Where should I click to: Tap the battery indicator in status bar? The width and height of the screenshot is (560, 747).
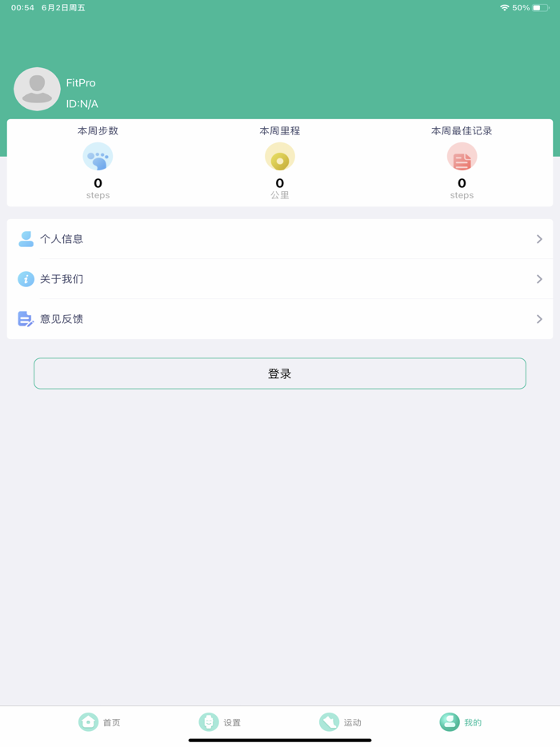coord(541,8)
